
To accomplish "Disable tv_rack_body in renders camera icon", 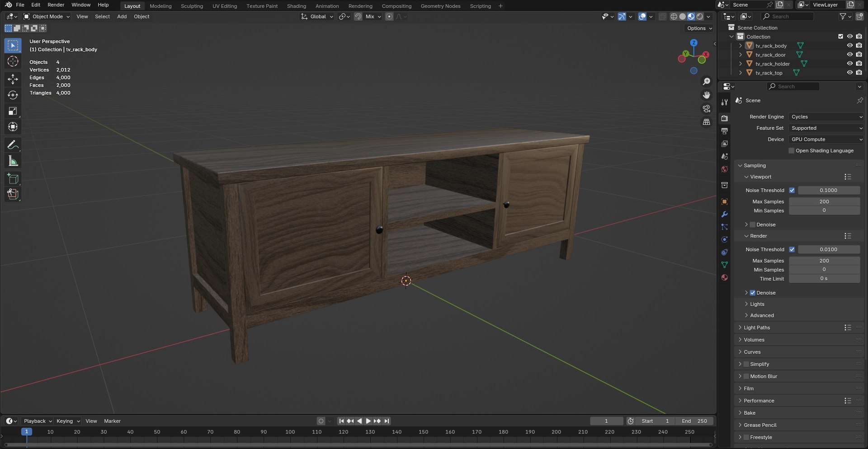I will [859, 46].
